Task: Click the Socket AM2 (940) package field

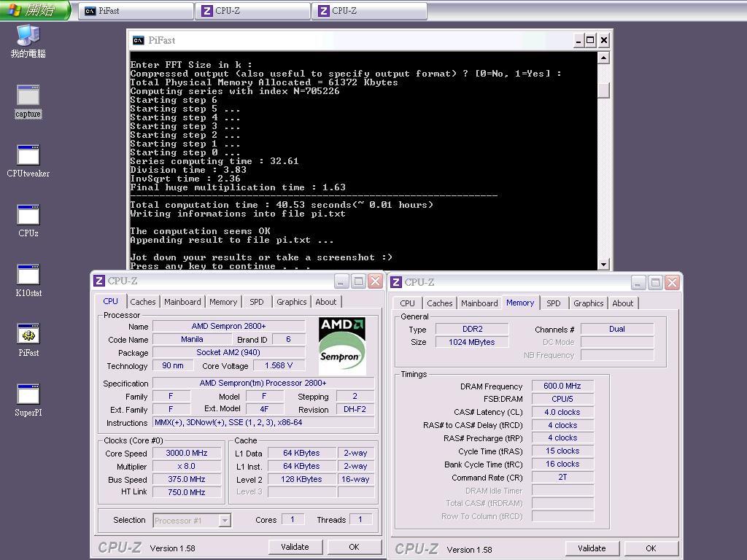Action: click(228, 352)
